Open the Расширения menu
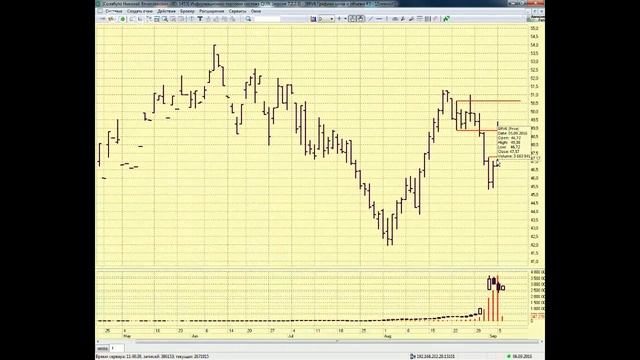The height and width of the screenshot is (360, 640). tap(212, 11)
